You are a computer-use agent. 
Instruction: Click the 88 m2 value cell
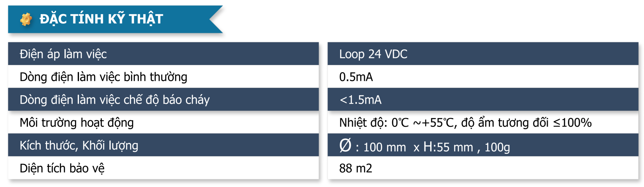tap(483, 168)
